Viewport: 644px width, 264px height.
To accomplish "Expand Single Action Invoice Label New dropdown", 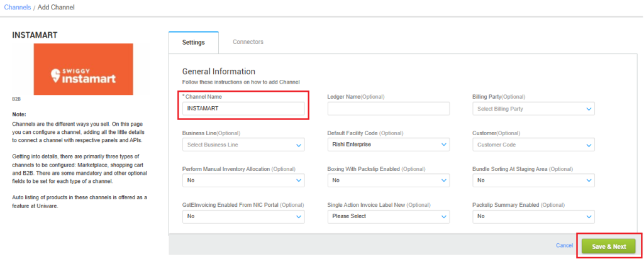I will coord(388,216).
